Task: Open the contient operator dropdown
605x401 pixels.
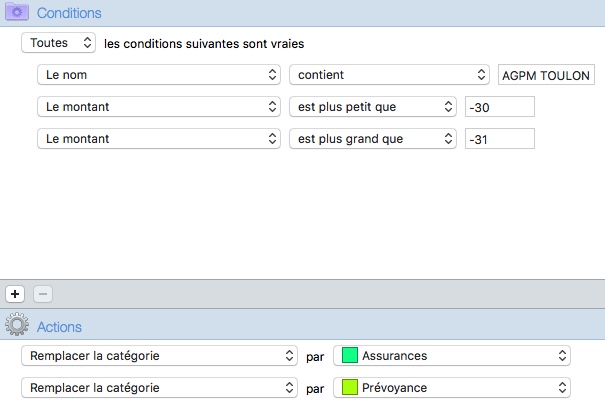Action: tap(389, 74)
